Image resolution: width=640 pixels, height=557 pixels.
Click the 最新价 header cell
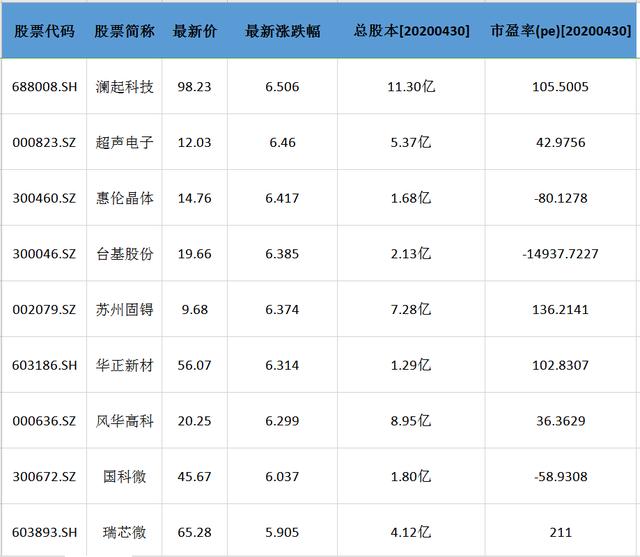(195, 31)
